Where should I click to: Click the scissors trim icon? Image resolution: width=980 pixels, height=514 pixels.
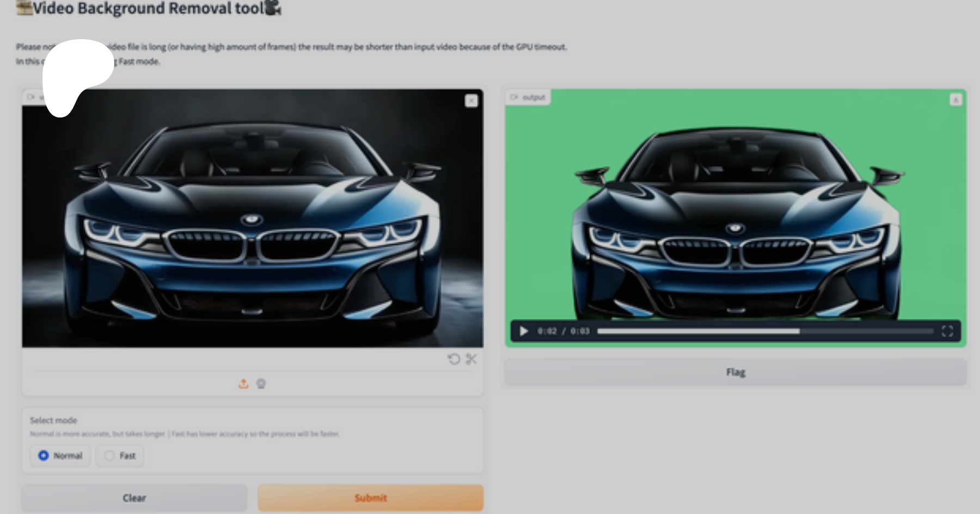(x=471, y=359)
